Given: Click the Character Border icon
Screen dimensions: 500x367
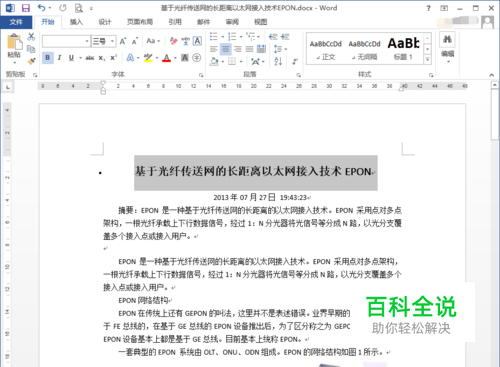Looking at the screenshot, I should [197, 41].
